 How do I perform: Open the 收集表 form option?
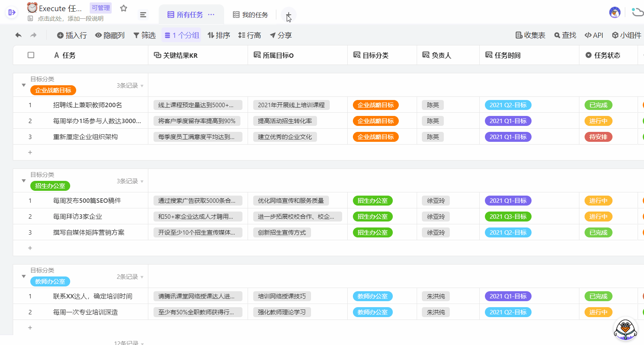530,35
